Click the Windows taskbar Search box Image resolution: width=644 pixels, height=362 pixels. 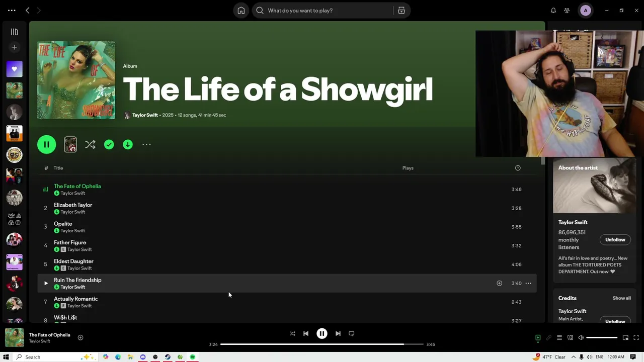pos(55,357)
